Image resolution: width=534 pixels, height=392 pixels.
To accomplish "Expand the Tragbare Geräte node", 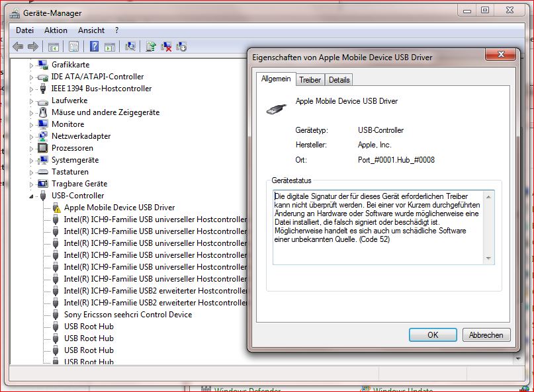I will pyautogui.click(x=31, y=184).
